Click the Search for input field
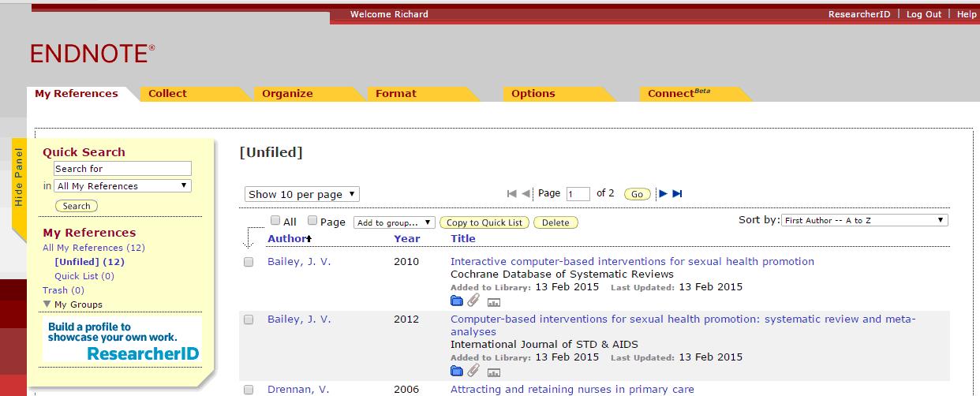The image size is (980, 396). pyautogui.click(x=122, y=169)
